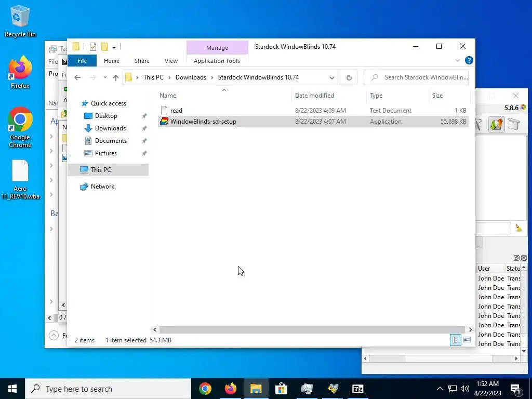532x399 pixels.
Task: Click trash bin icon in background window
Action: [514, 124]
